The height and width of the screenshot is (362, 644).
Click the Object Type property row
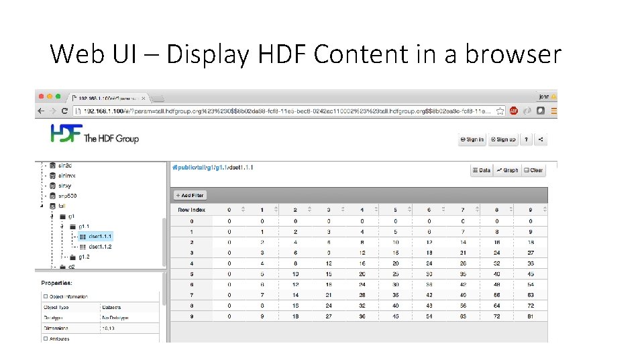[x=101, y=307]
